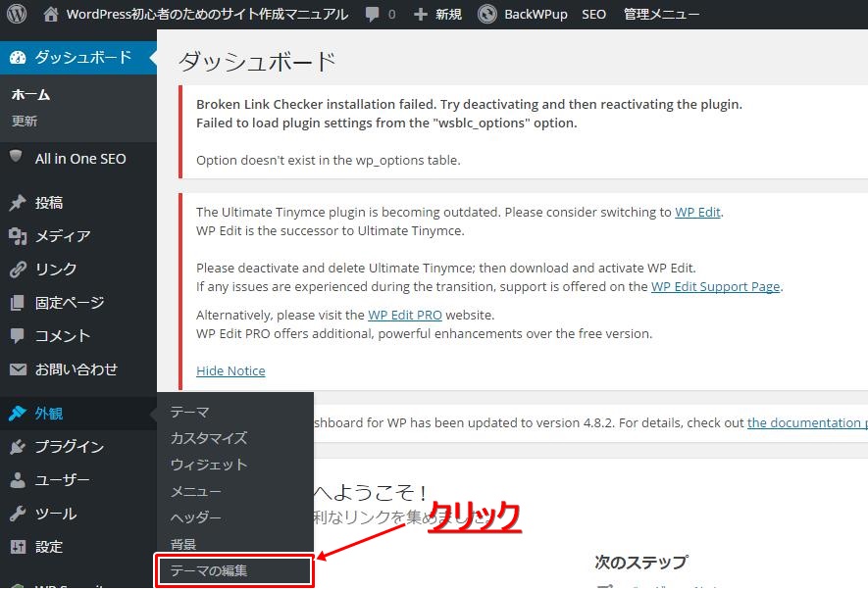Click the sliders icon for 設定

click(18, 547)
